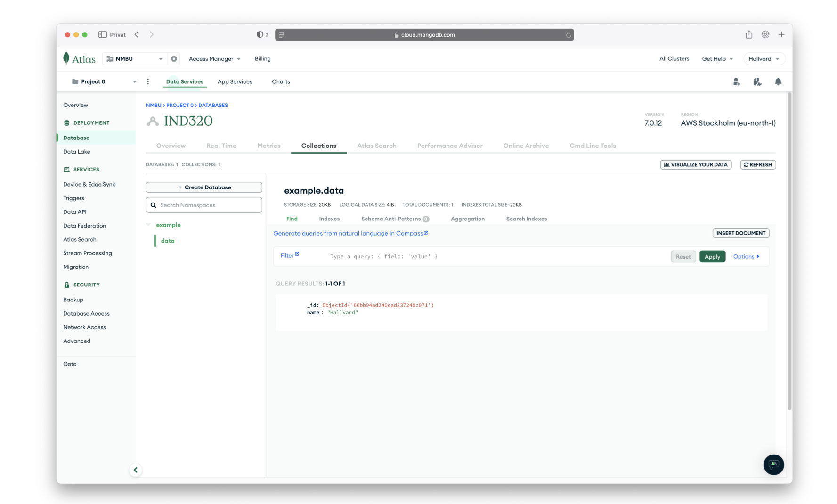The height and width of the screenshot is (504, 837).
Task: Click the Refresh button
Action: pos(758,164)
